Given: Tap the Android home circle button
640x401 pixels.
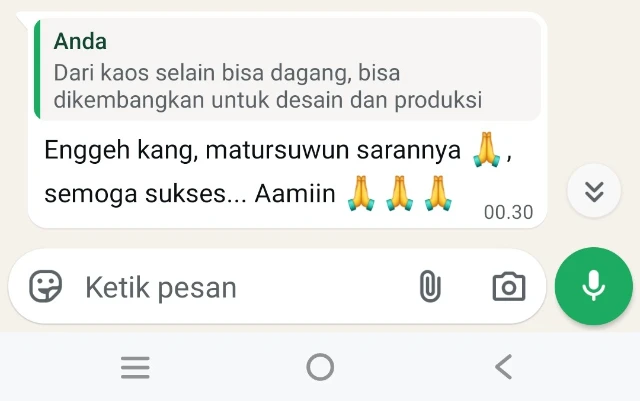Looking at the screenshot, I should click(320, 367).
